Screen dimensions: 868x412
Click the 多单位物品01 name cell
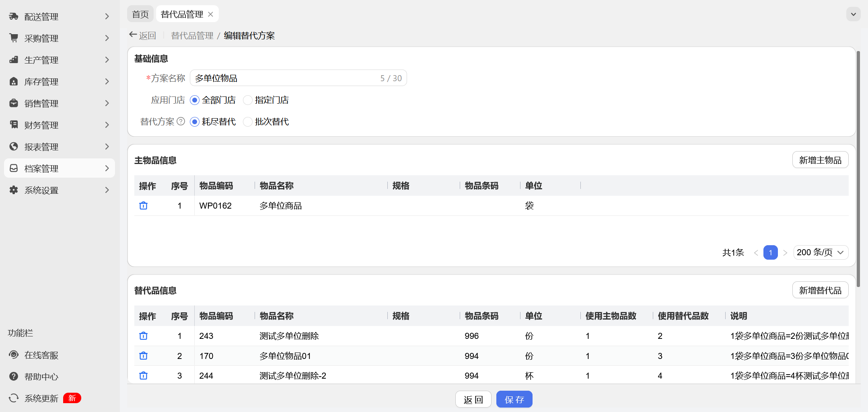point(285,356)
